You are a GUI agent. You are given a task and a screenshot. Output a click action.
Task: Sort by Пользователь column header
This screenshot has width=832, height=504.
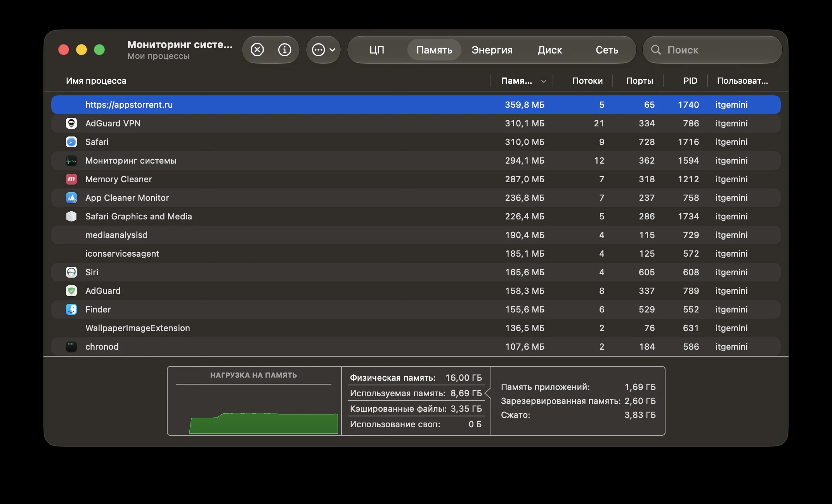pyautogui.click(x=742, y=81)
